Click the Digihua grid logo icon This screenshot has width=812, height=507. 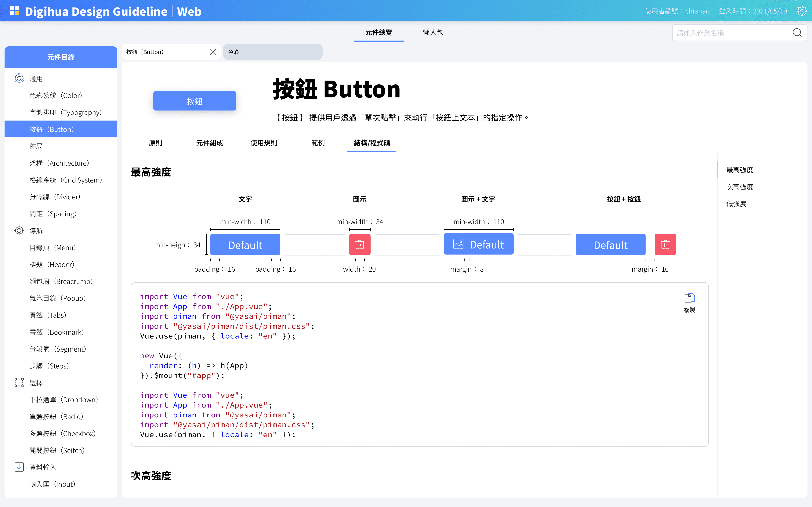(x=14, y=11)
